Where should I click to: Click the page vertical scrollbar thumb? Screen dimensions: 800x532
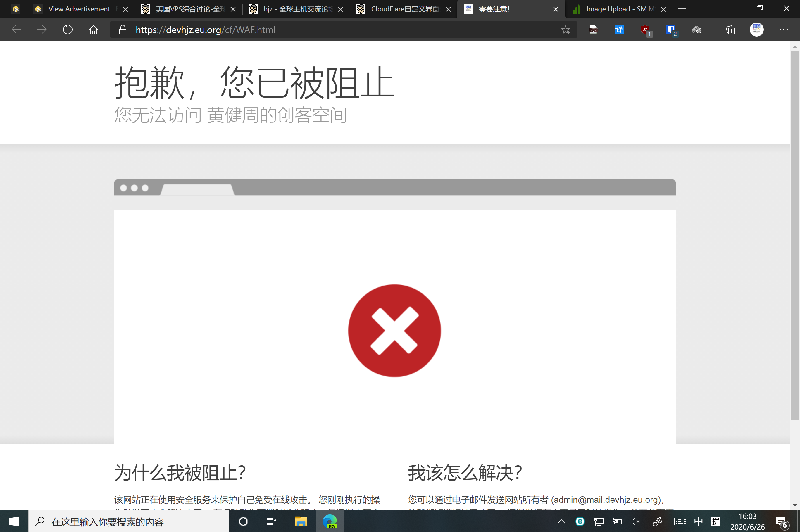[795, 236]
